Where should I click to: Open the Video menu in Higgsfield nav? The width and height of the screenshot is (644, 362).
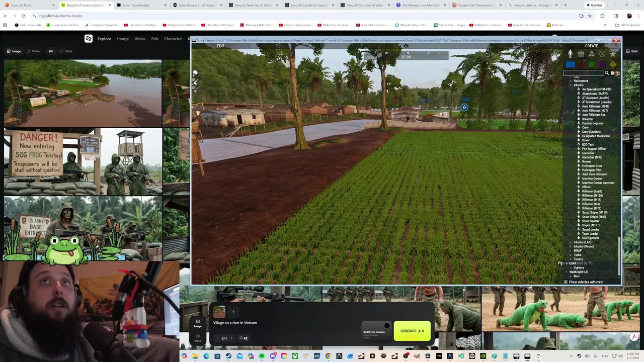tap(140, 39)
